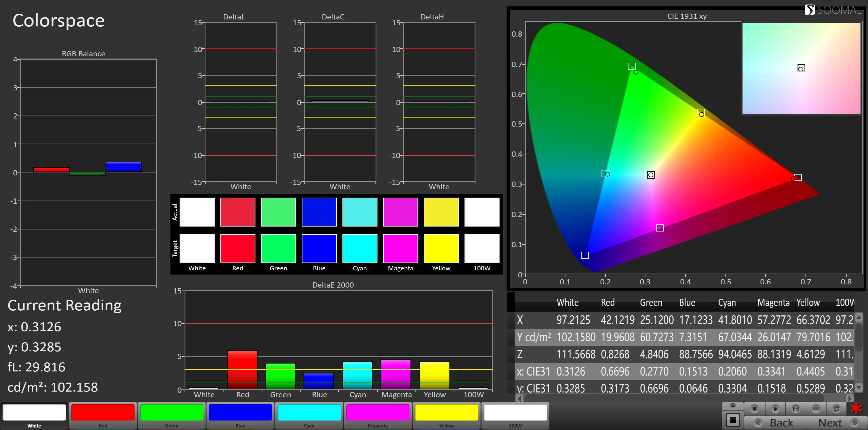Go to previous page with Back

(x=775, y=423)
